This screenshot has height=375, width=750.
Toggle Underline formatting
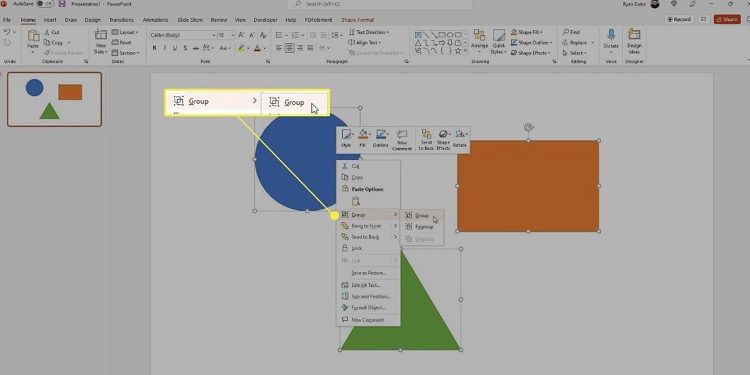click(175, 48)
